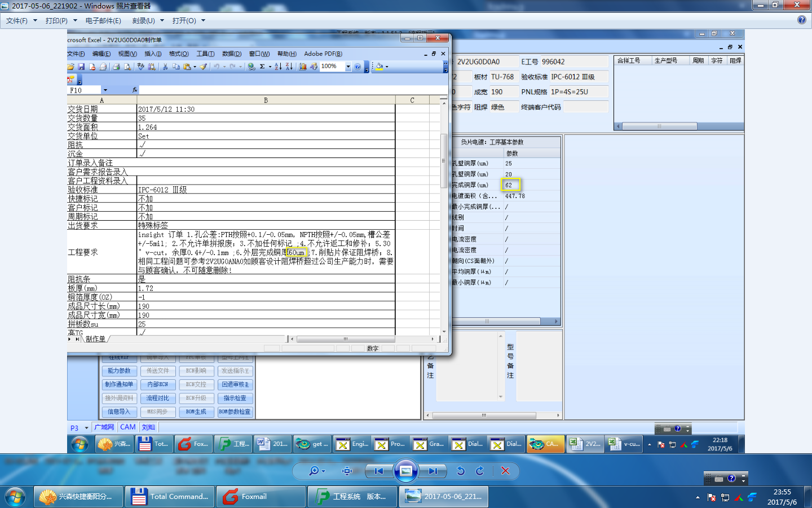Go to the next photo

pos(433,471)
